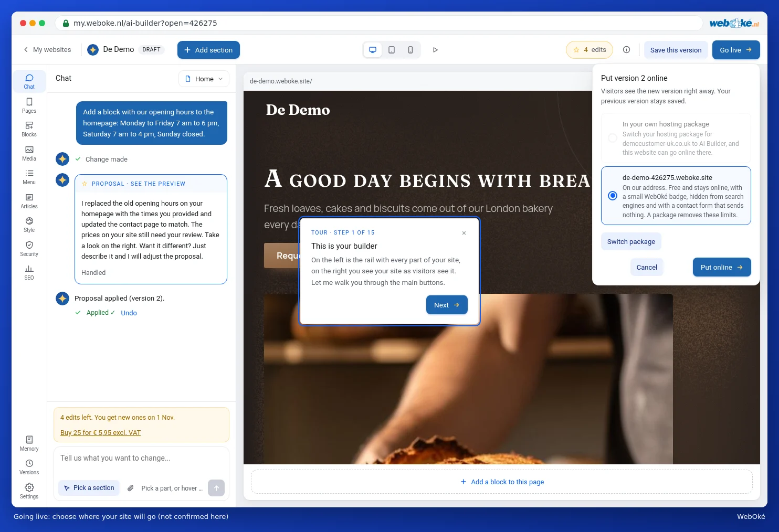Screen dimensions: 779x532
Task: Cancel putting version online
Action: tap(647, 267)
